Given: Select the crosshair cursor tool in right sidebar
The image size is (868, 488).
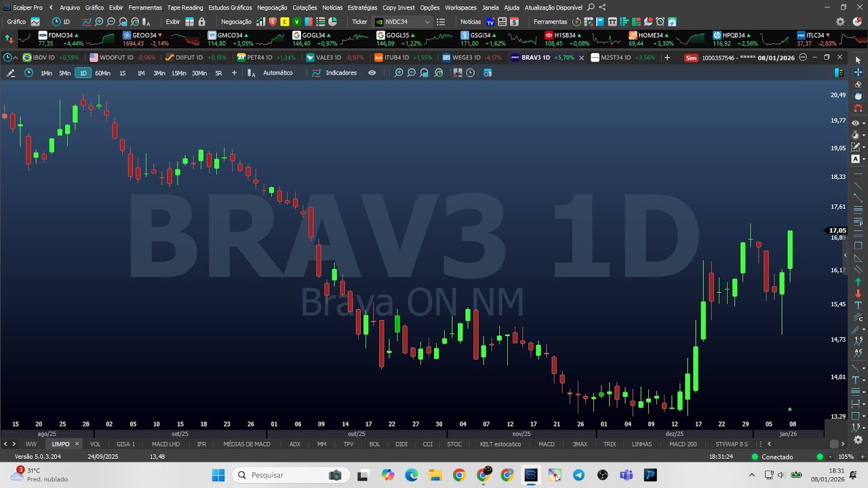Looking at the screenshot, I should (x=858, y=72).
